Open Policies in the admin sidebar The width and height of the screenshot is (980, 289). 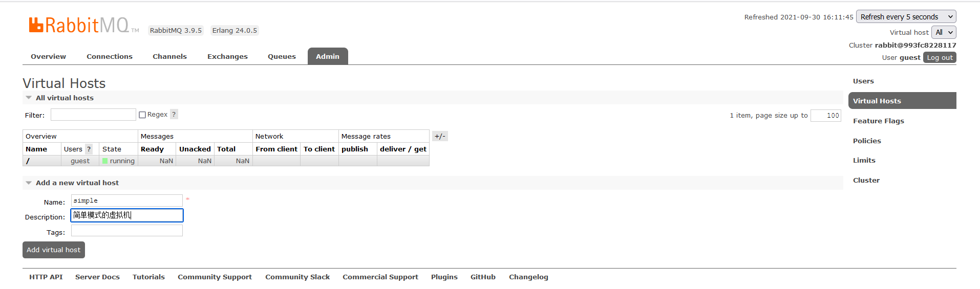coord(867,141)
